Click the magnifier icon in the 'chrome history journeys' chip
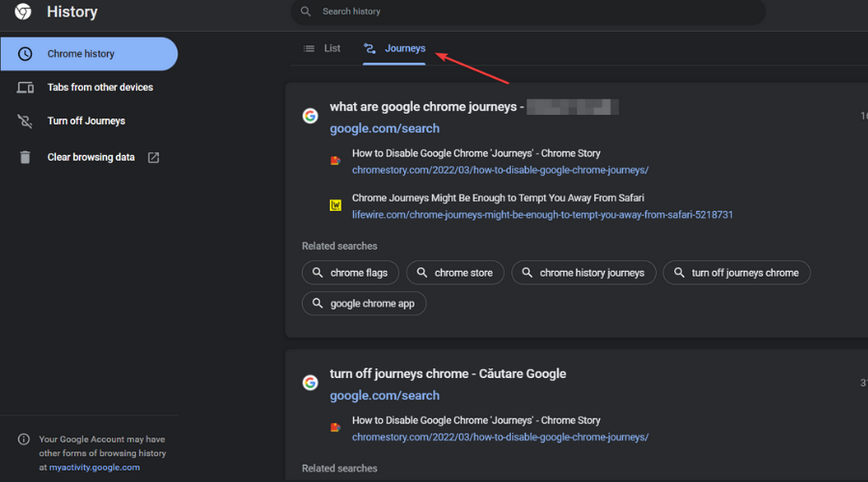Image resolution: width=868 pixels, height=482 pixels. (527, 273)
